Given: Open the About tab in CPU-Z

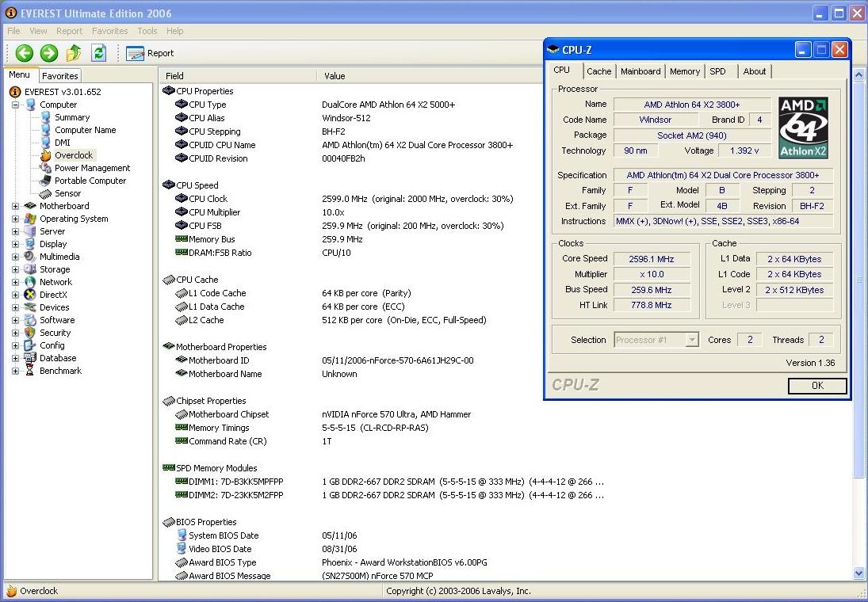Looking at the screenshot, I should pos(755,71).
